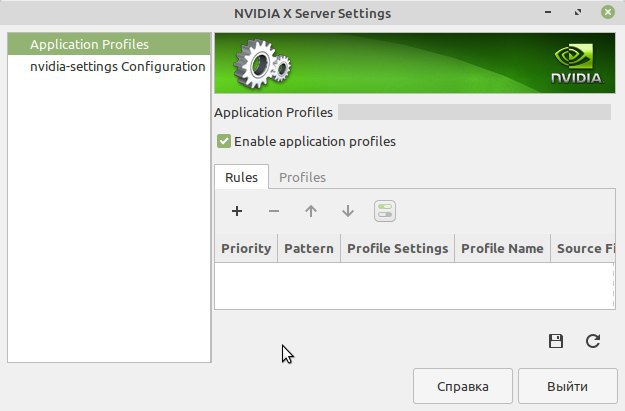Select Application Profiles in sidebar

[x=89, y=44]
